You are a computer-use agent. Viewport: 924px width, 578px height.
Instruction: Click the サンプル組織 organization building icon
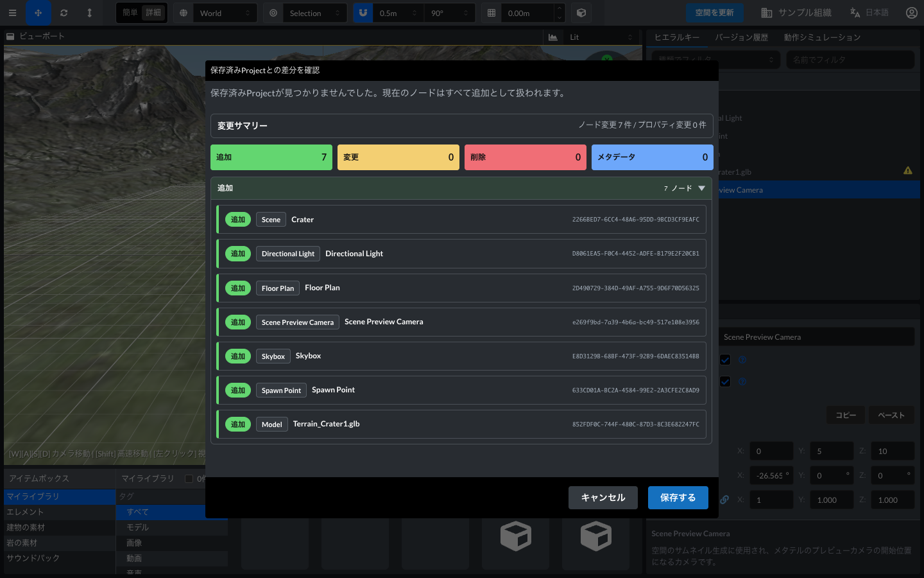(767, 13)
